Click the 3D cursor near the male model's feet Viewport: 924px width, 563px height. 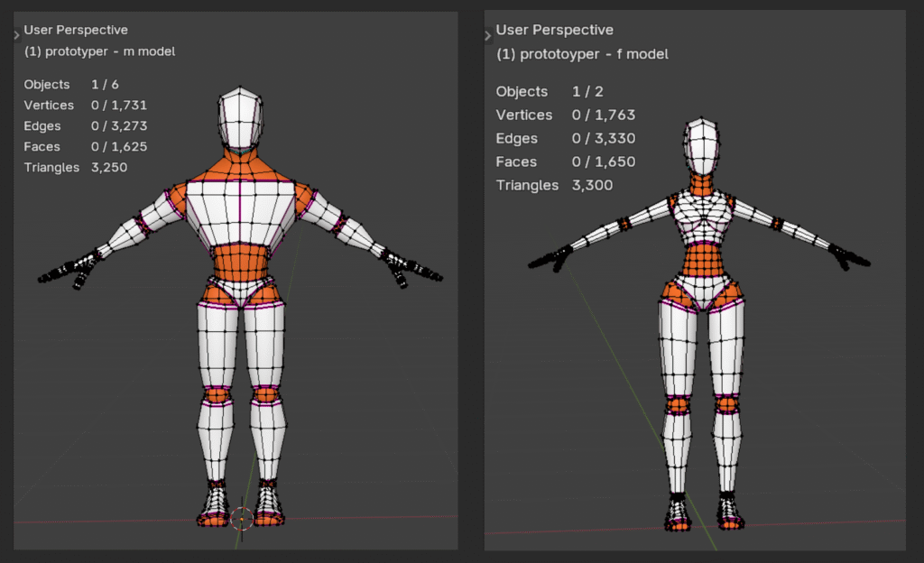click(241, 518)
